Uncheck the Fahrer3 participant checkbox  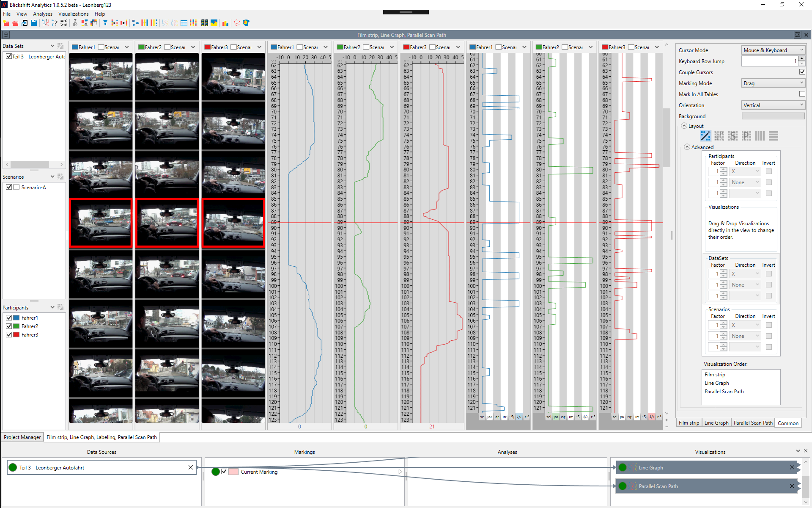click(9, 334)
